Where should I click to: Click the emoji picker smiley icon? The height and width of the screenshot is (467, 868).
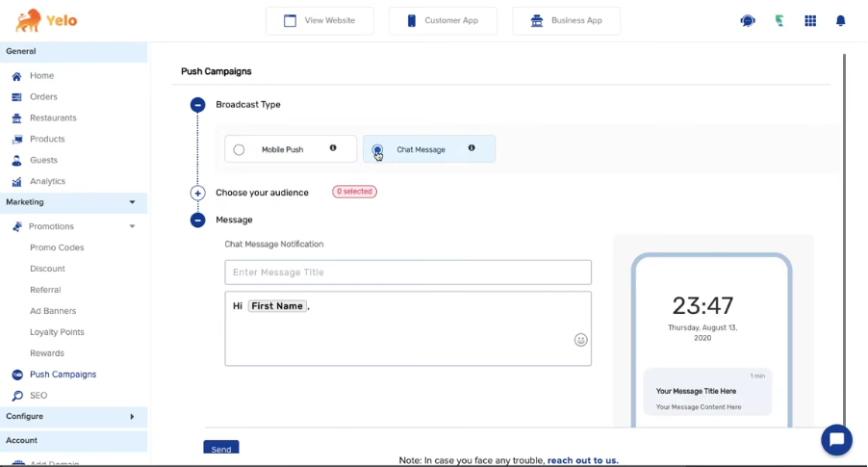tap(581, 340)
